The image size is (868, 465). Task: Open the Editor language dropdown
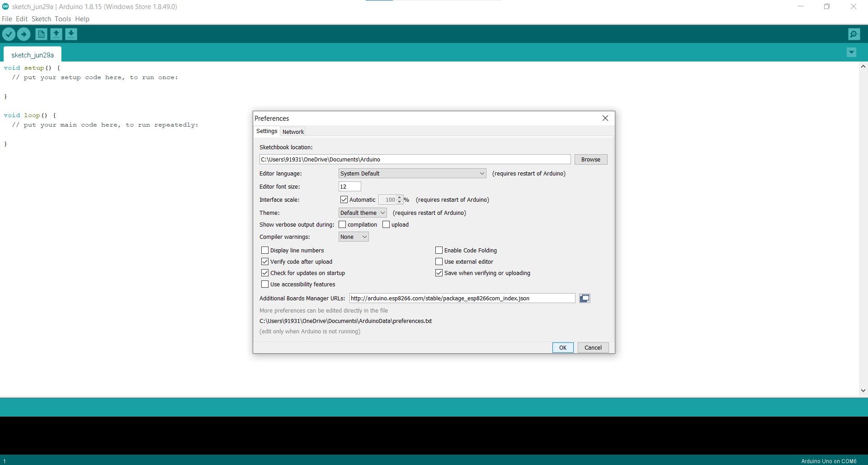pyautogui.click(x=412, y=173)
